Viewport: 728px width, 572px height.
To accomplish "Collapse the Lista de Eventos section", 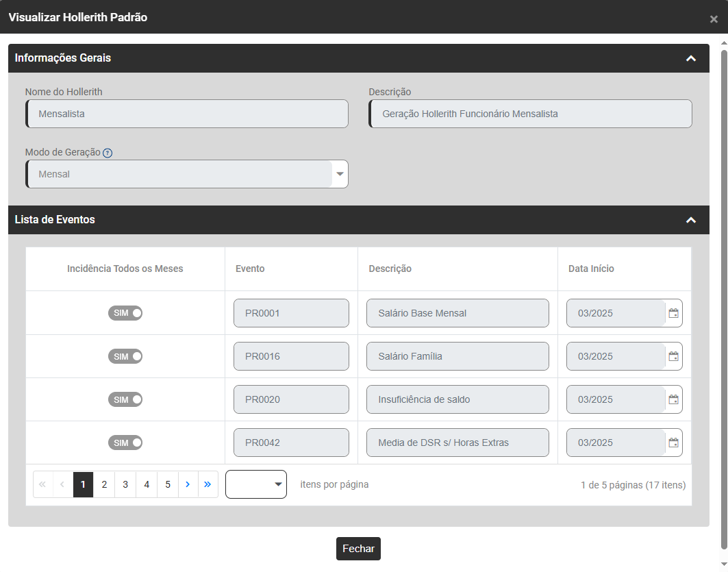I will pos(691,220).
